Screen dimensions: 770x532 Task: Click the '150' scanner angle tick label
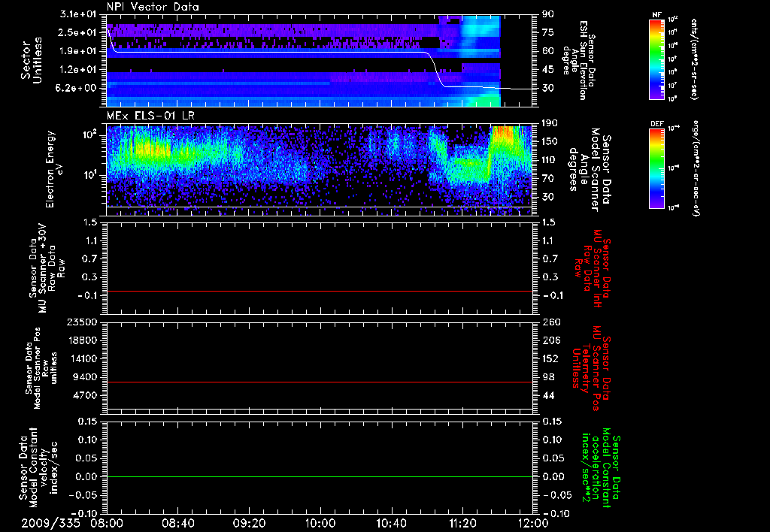click(550, 141)
